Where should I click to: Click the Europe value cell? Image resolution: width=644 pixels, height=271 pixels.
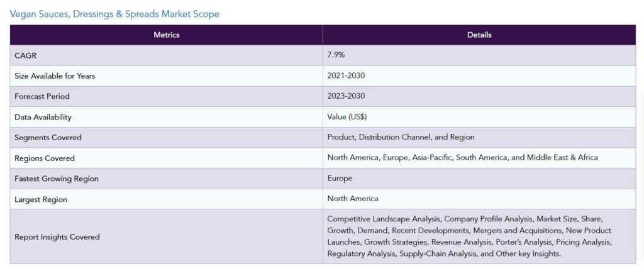click(x=479, y=179)
